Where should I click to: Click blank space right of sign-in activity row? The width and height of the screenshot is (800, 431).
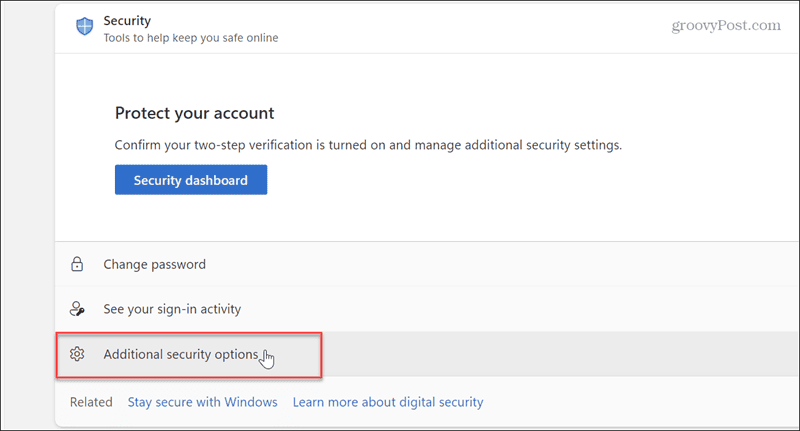tap(550, 310)
